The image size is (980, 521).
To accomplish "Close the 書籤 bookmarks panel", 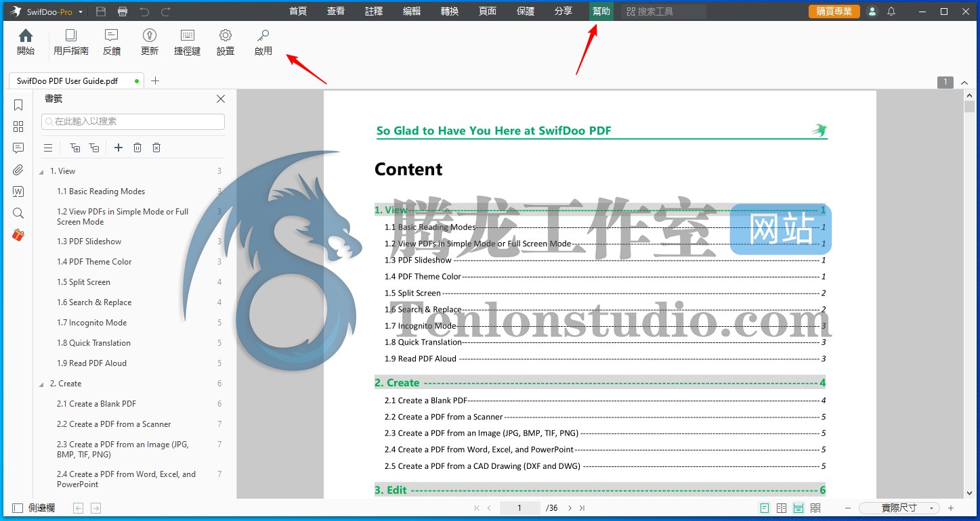I will (x=221, y=99).
